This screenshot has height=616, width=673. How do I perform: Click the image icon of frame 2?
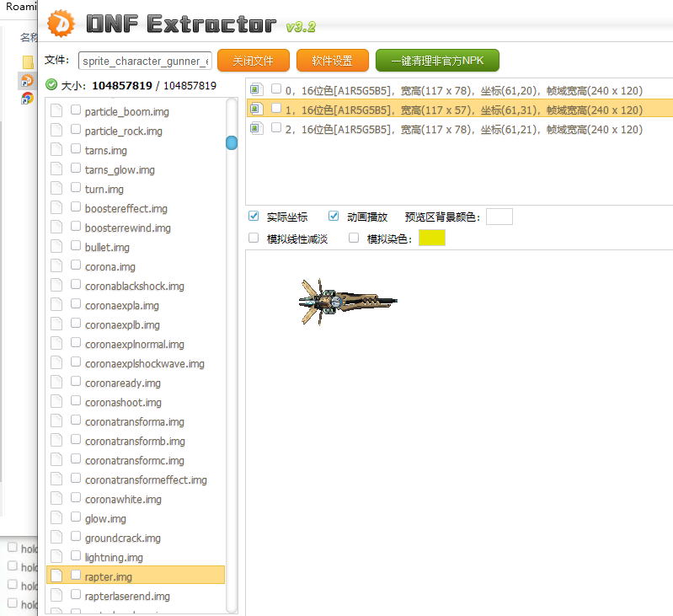(x=256, y=129)
